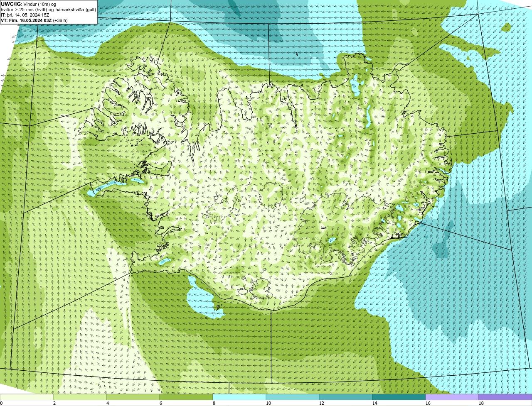
Task: Click the purple legend segment above 18 m/s
Action: (x=505, y=397)
